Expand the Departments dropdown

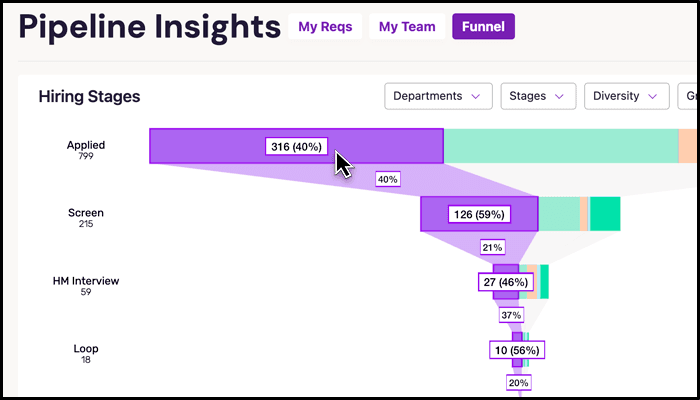click(x=437, y=96)
